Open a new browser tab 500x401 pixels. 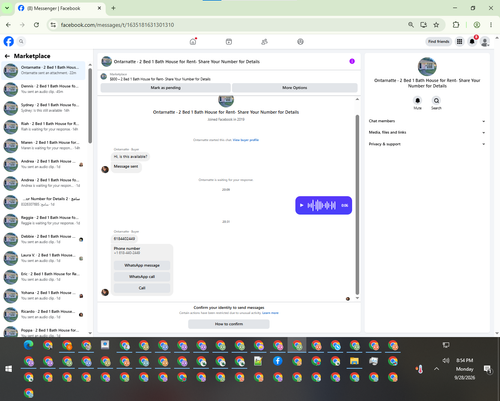(113, 8)
